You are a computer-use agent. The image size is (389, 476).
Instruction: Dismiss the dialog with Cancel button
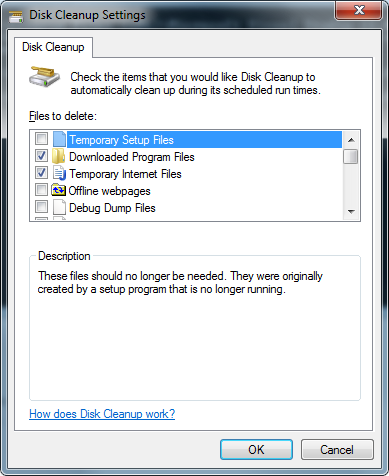[337, 450]
